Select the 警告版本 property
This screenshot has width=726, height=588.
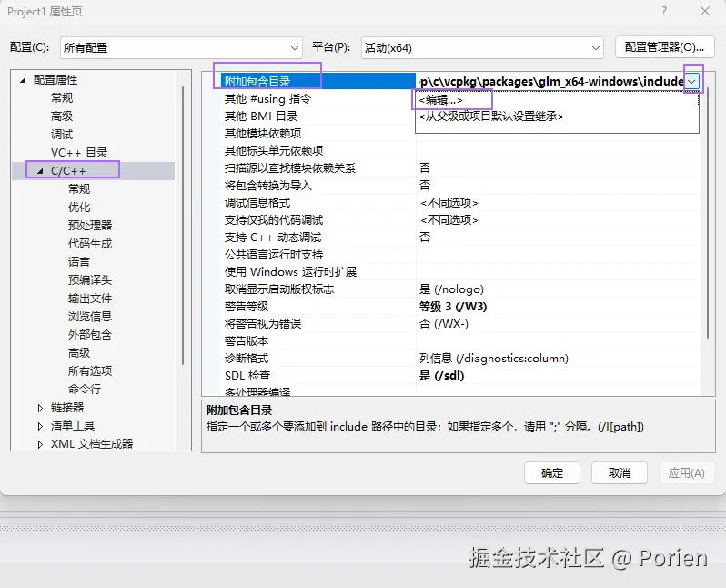[x=247, y=341]
